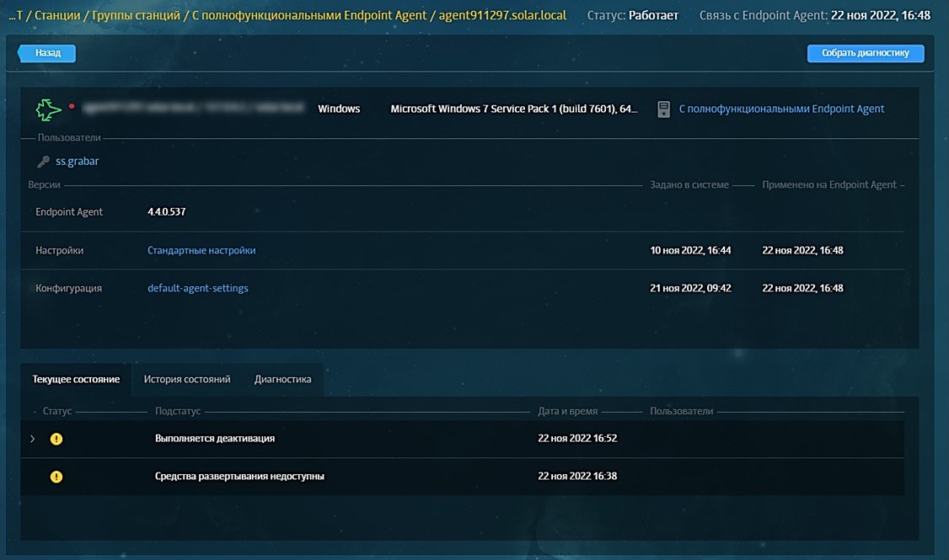Click the date 22 ноя 2022 16:38

coord(577,476)
